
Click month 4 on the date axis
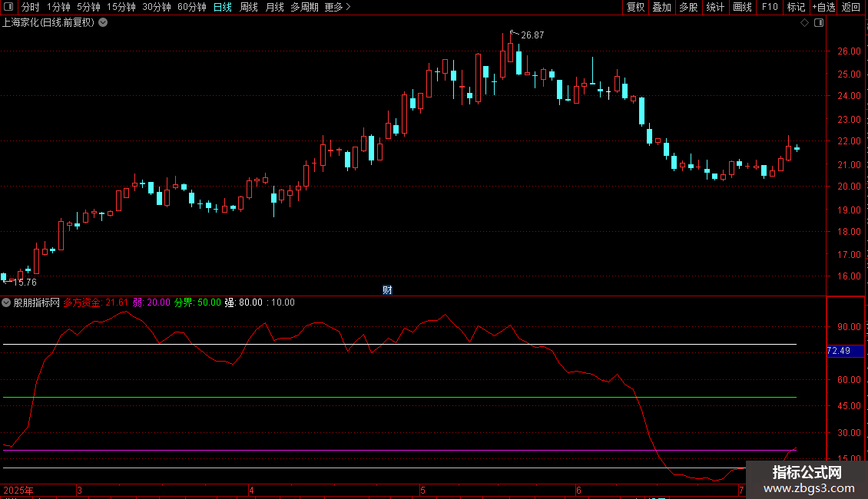click(x=251, y=490)
